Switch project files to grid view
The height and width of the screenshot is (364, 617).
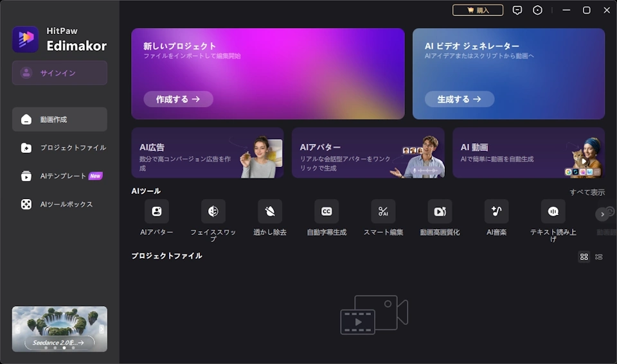584,257
